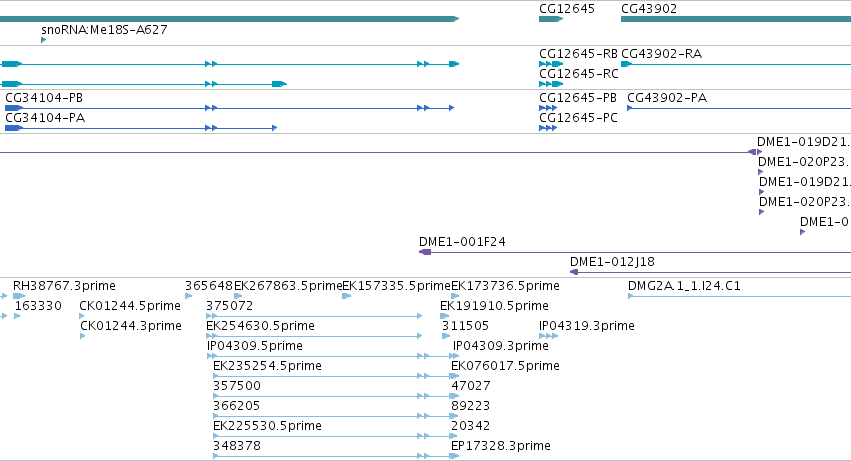
Task: Click the CG34104-PB protein label
Action: click(x=44, y=98)
